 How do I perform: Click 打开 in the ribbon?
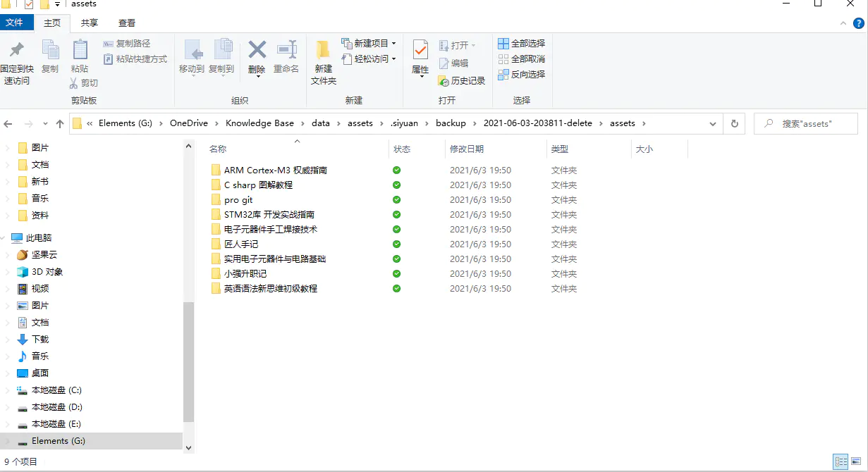click(457, 45)
